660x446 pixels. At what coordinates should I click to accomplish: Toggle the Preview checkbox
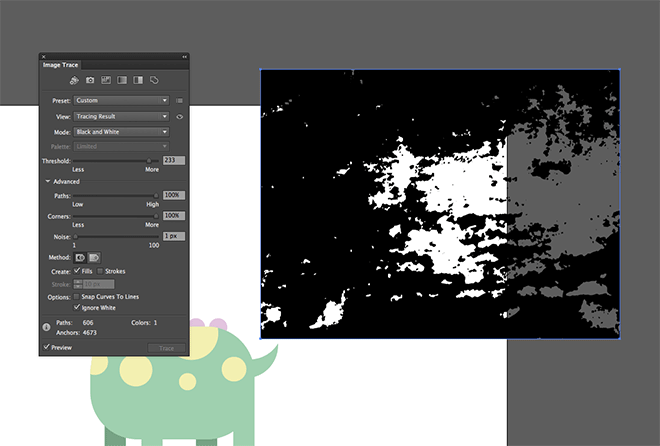point(47,347)
